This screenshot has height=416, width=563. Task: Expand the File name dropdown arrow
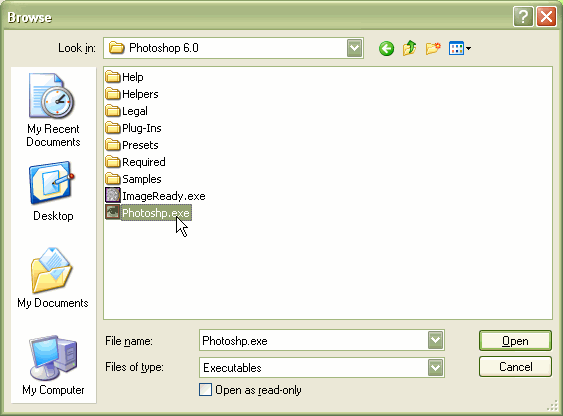(436, 340)
